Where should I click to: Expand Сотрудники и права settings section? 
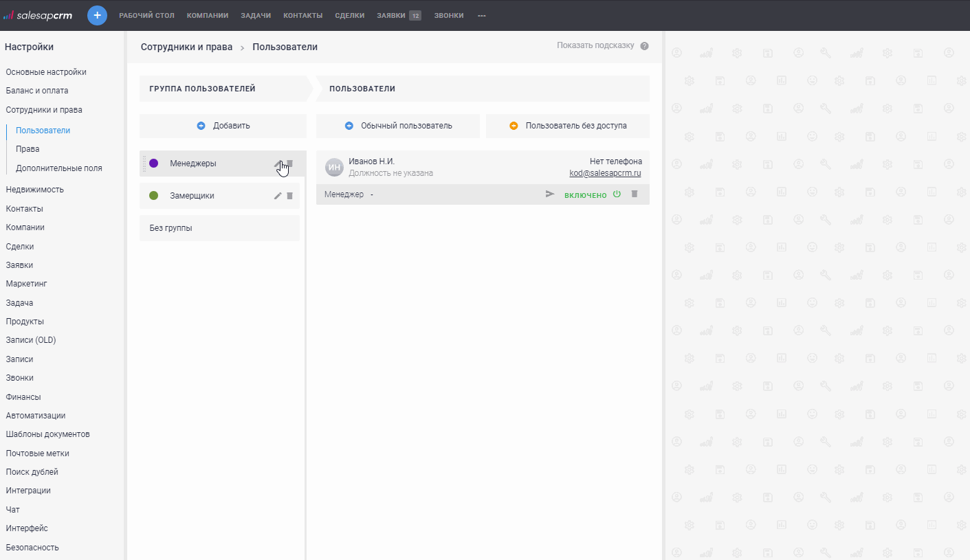point(44,110)
